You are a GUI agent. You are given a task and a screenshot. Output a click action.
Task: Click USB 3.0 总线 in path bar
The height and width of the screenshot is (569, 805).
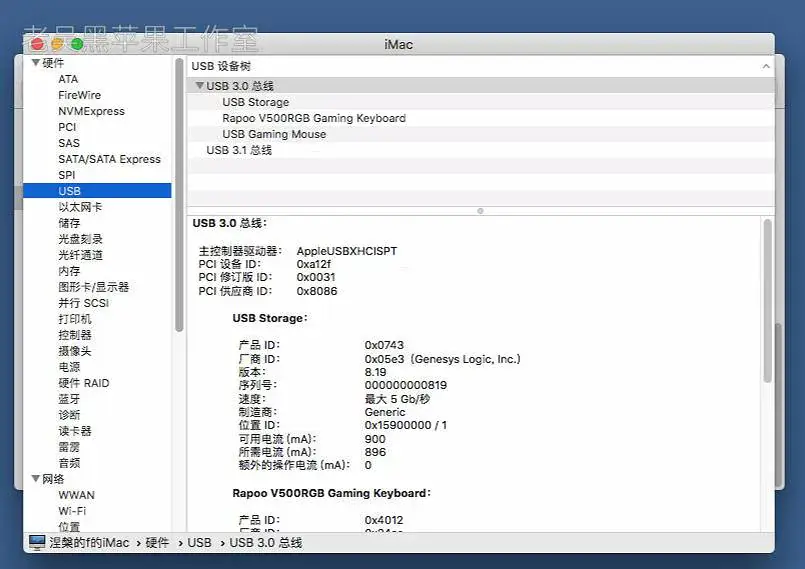coord(265,542)
